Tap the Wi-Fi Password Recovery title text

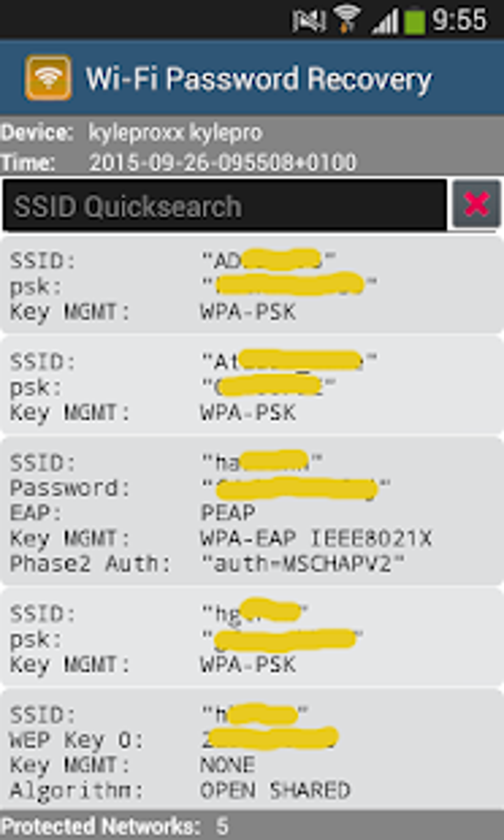pos(258,79)
